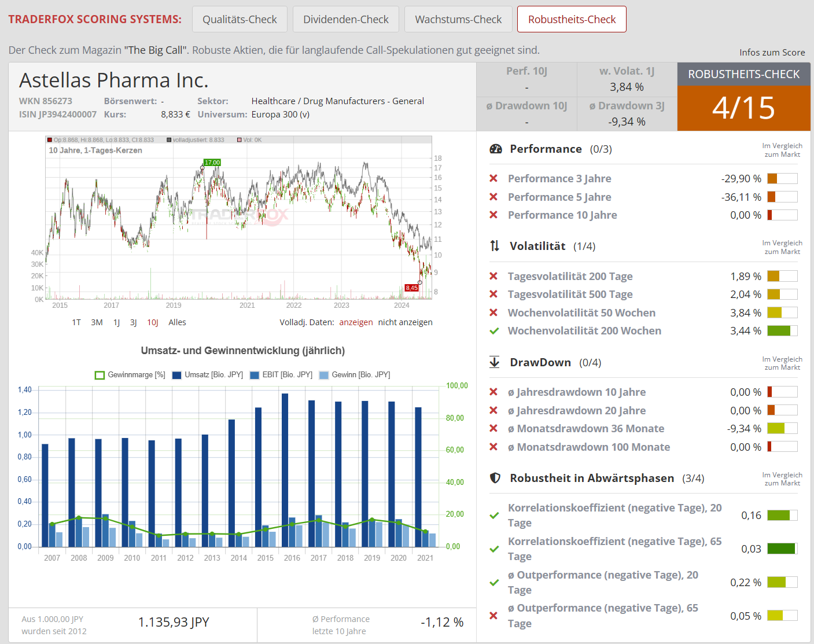Select the Dividenden-Check tab

(346, 19)
